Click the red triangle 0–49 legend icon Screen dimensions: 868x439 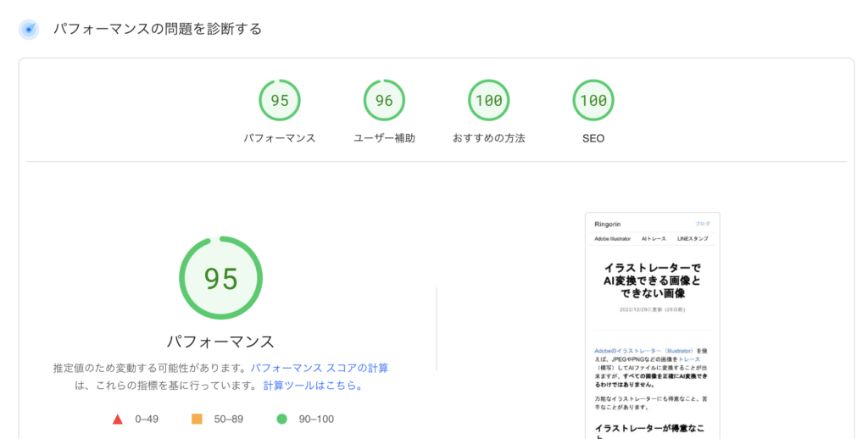[117, 419]
